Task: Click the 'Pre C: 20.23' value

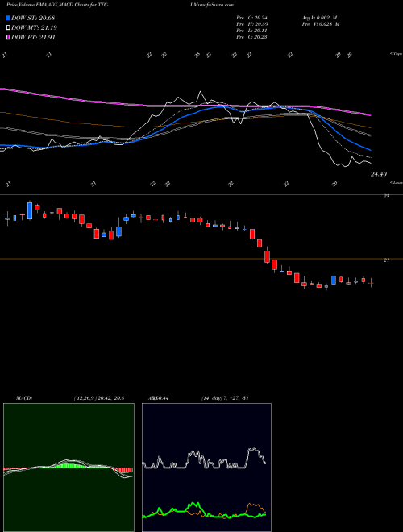Action: 251,37
